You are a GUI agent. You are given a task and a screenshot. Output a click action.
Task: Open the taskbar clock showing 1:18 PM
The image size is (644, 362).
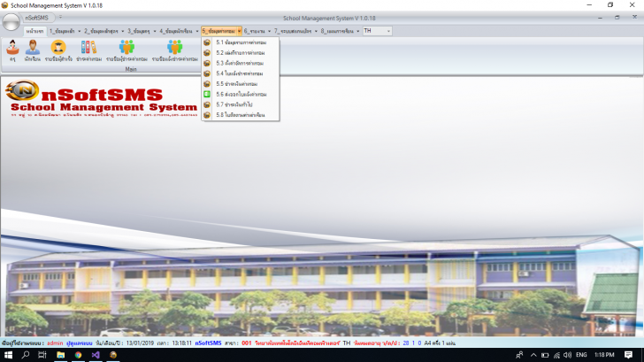[604, 355]
